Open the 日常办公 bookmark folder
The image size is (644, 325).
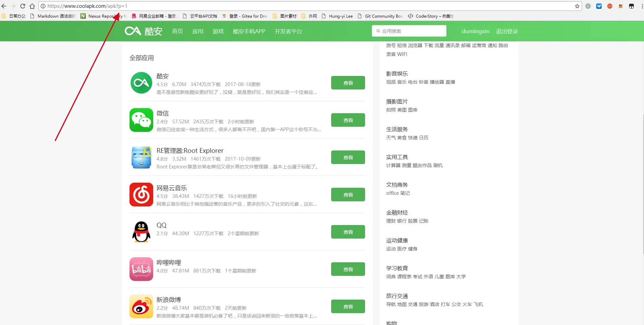14,16
